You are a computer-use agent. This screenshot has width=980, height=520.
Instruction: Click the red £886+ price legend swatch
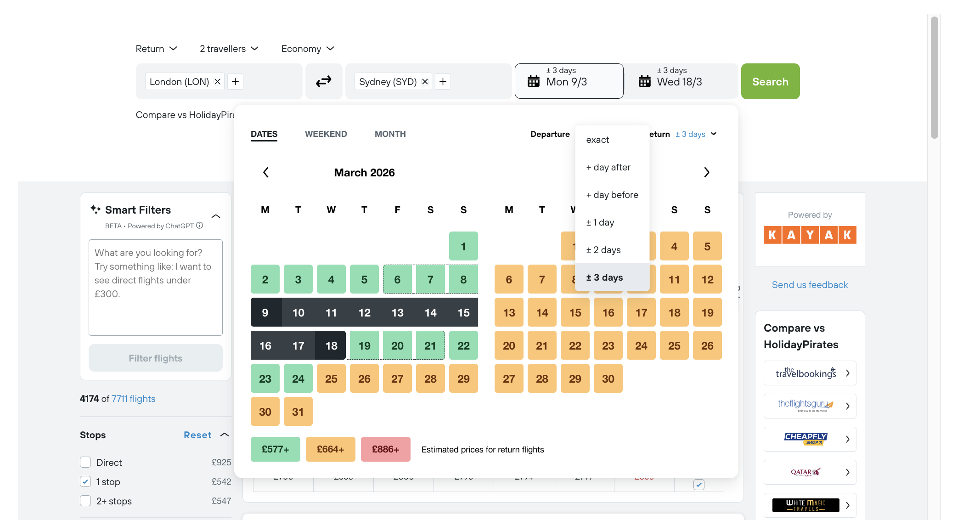(x=385, y=449)
